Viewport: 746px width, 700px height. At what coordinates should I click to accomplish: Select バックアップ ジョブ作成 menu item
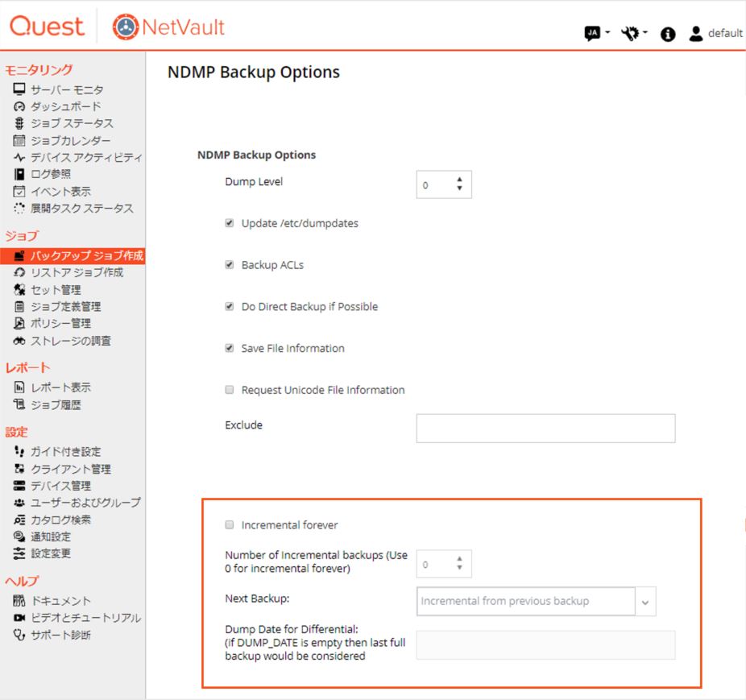point(73,255)
